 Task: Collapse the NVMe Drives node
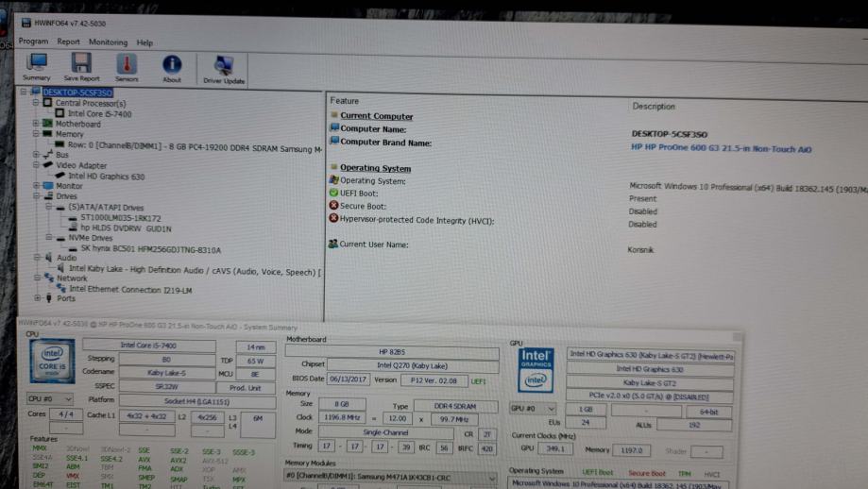(49, 237)
